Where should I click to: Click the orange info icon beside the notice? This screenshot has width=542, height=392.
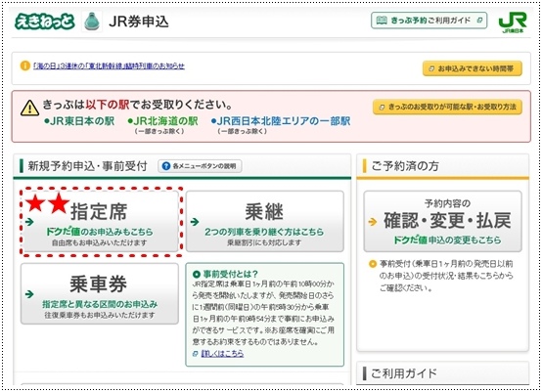[24, 65]
